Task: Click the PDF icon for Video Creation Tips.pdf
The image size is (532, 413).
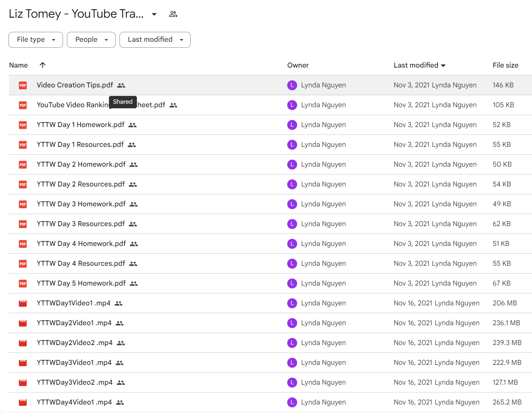Action: coord(23,85)
